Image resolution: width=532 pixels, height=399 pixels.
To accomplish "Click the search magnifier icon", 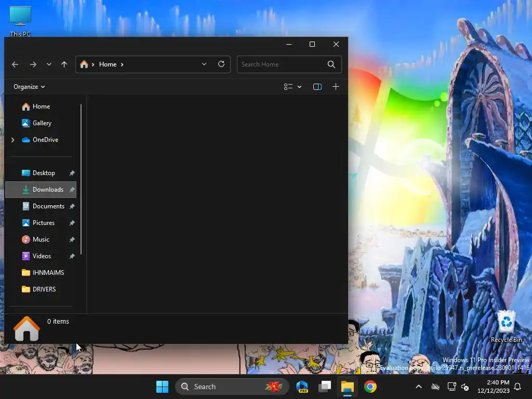I will tap(331, 64).
